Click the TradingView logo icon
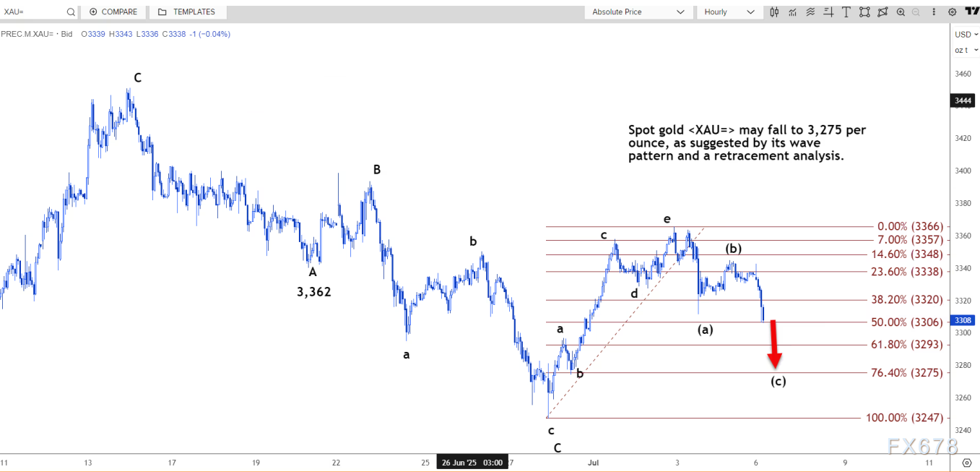The image size is (980, 472). [x=970, y=12]
